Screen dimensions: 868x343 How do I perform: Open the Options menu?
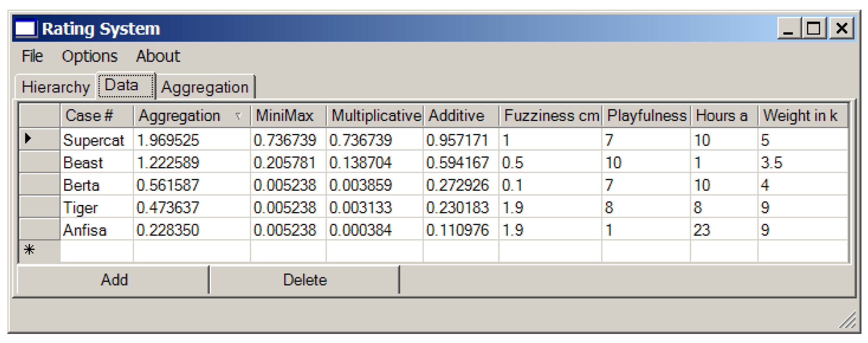click(x=89, y=56)
